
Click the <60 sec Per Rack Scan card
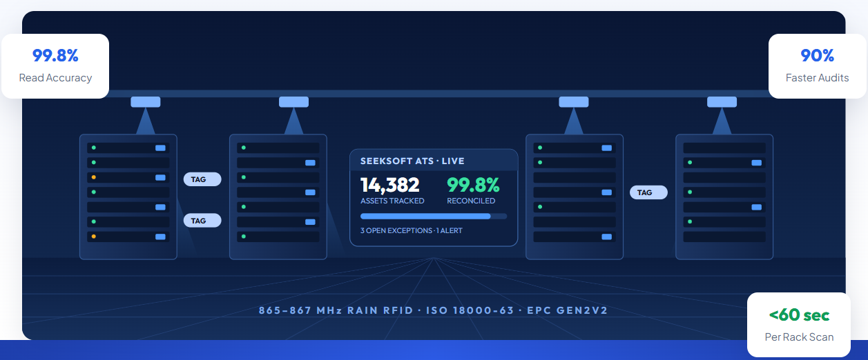click(x=799, y=325)
